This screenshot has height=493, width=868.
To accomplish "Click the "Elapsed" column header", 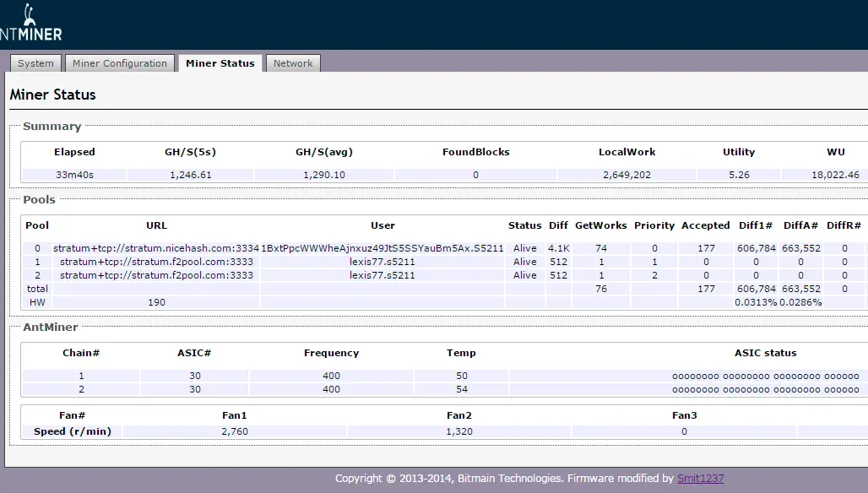I will (x=75, y=152).
